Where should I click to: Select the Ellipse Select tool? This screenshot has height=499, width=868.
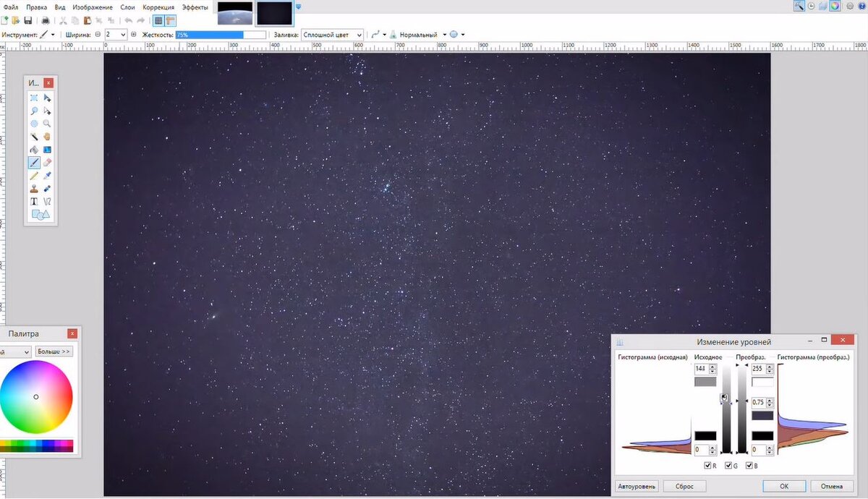point(34,124)
